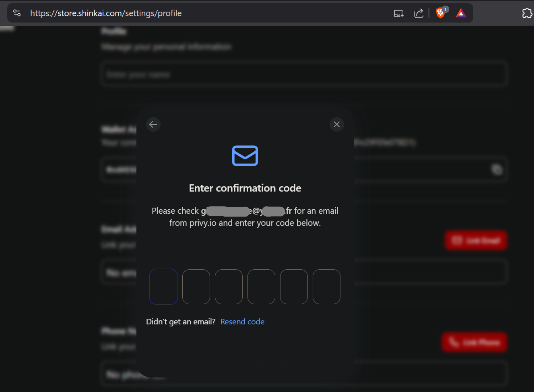Viewport: 534px width, 392px height.
Task: Select the first confirmation code box
Action: (163, 287)
